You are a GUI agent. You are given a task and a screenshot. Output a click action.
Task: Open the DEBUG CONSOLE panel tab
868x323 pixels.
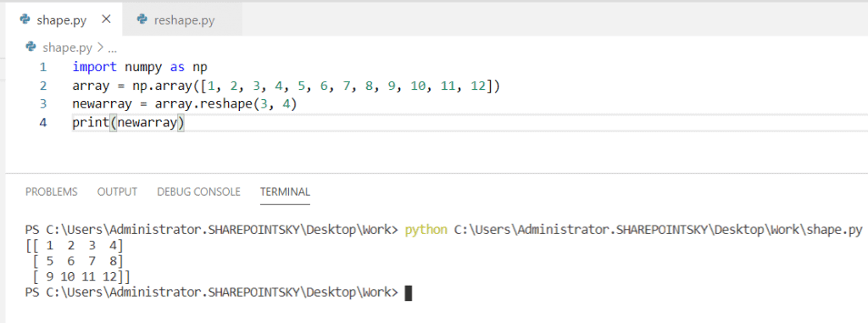(198, 192)
